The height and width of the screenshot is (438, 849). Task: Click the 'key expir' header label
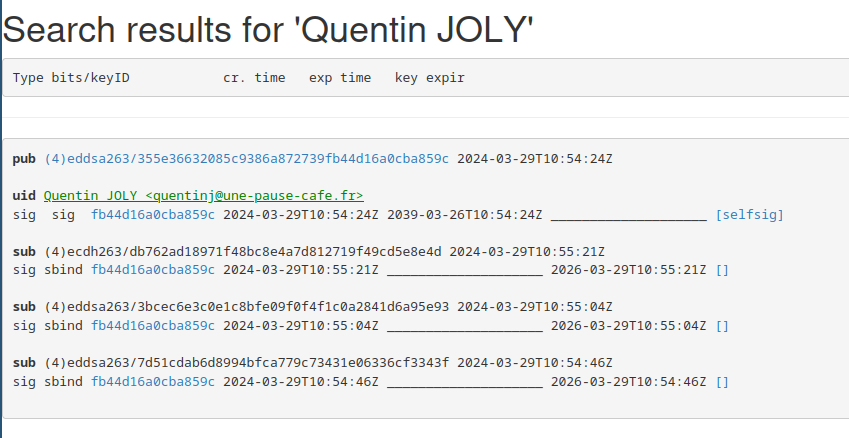tap(430, 78)
